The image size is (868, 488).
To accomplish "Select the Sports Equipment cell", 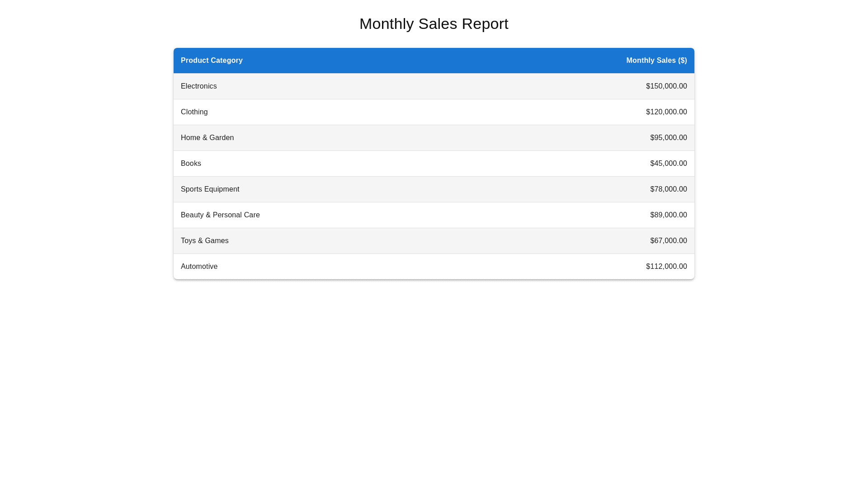I will pos(210,189).
